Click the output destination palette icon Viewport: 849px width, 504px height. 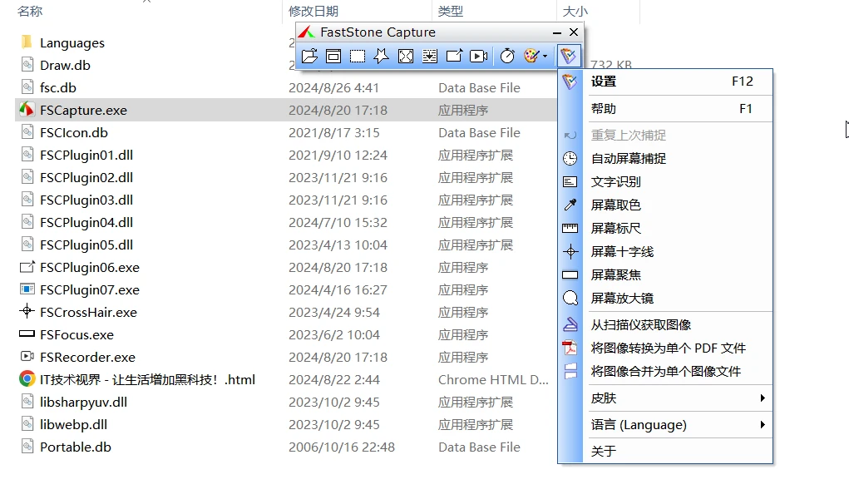tap(531, 56)
